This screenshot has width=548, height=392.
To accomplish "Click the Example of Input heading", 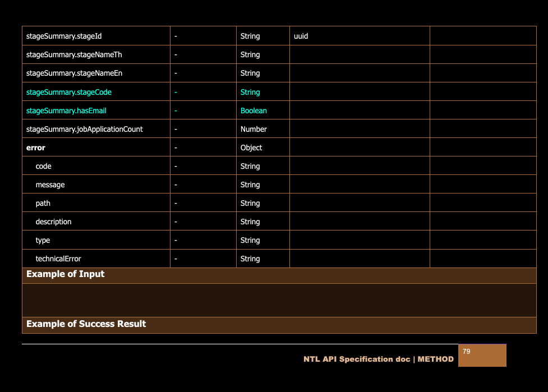I will click(x=65, y=274).
